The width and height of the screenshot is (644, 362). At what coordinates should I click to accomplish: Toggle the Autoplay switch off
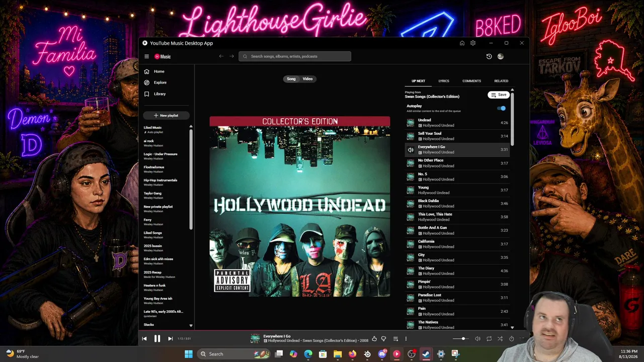click(501, 108)
